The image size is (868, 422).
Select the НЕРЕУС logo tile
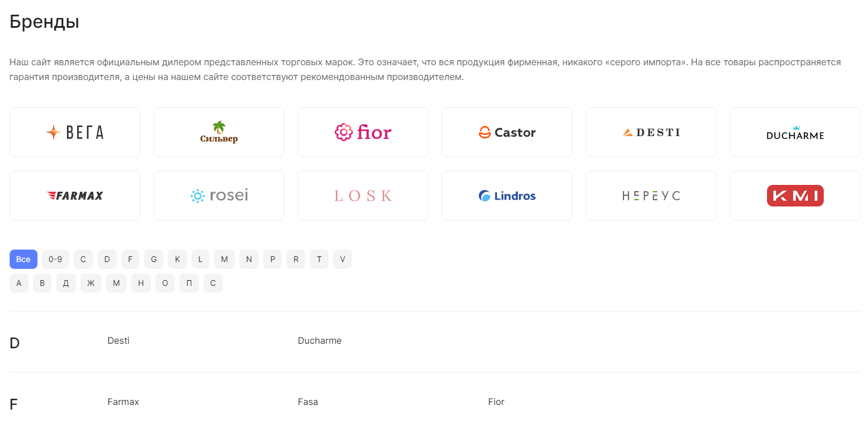click(651, 196)
